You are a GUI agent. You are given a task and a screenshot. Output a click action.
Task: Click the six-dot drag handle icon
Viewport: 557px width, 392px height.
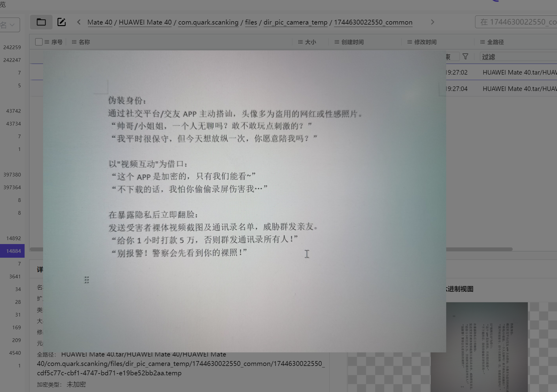coord(87,280)
